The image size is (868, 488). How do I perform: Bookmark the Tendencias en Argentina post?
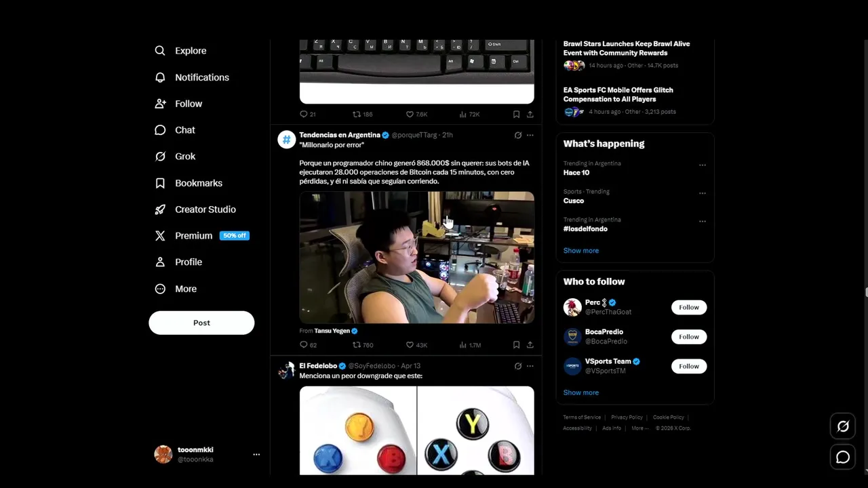click(516, 345)
